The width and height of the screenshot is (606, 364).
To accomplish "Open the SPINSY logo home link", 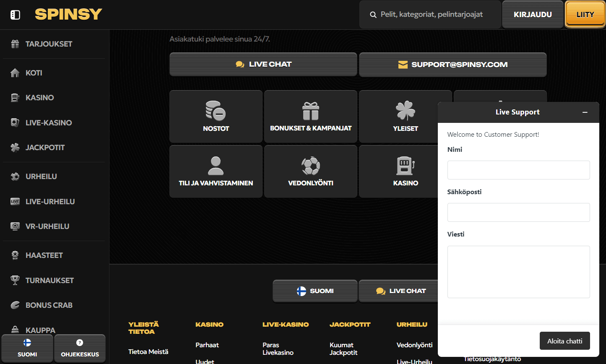I will pos(68,15).
